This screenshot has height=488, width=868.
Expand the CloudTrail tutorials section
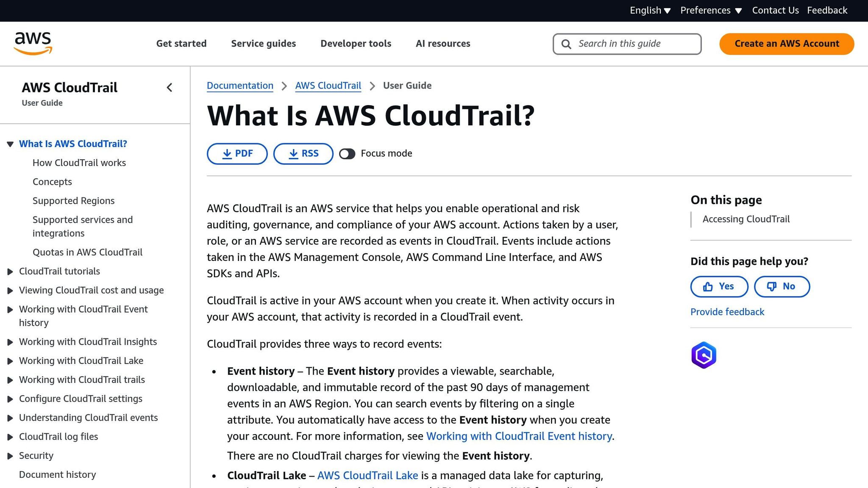(11, 271)
